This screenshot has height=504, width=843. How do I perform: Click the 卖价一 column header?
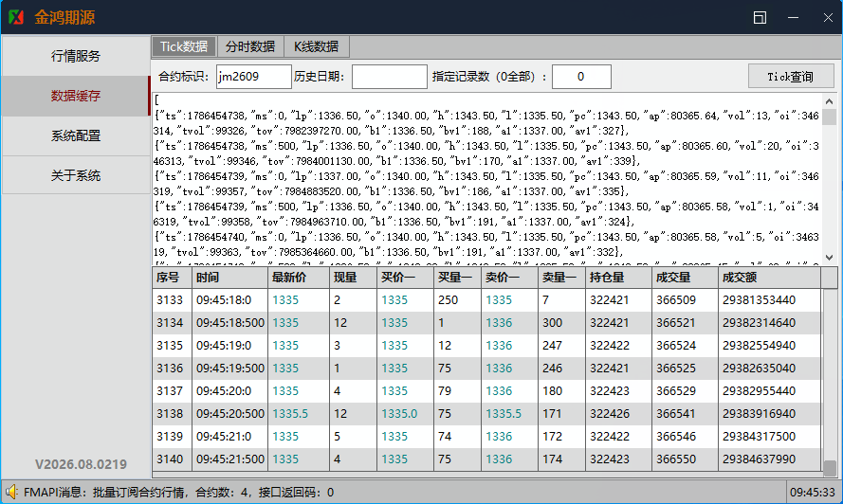click(509, 278)
